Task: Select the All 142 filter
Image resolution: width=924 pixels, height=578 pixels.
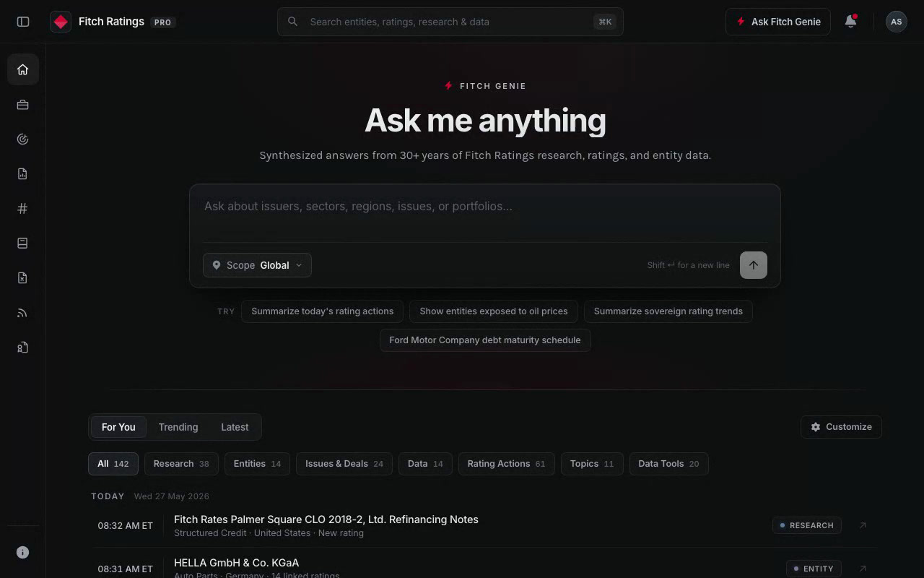Action: tap(113, 464)
